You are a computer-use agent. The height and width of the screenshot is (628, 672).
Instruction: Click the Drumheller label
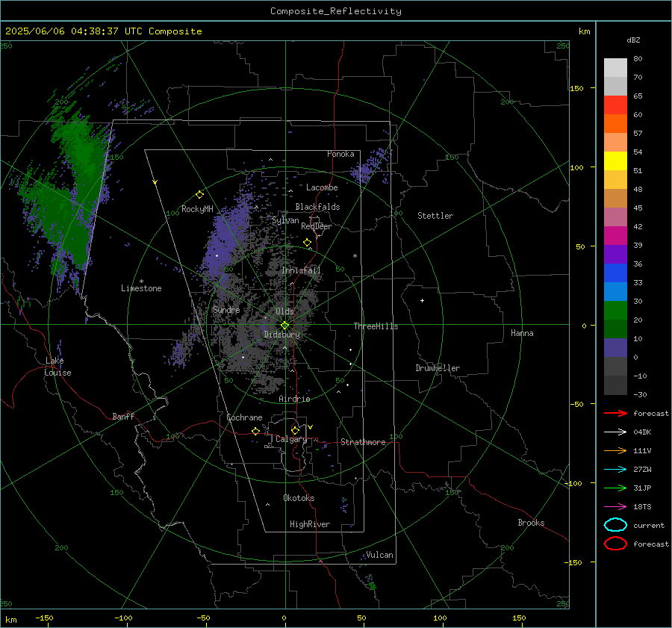coord(438,368)
